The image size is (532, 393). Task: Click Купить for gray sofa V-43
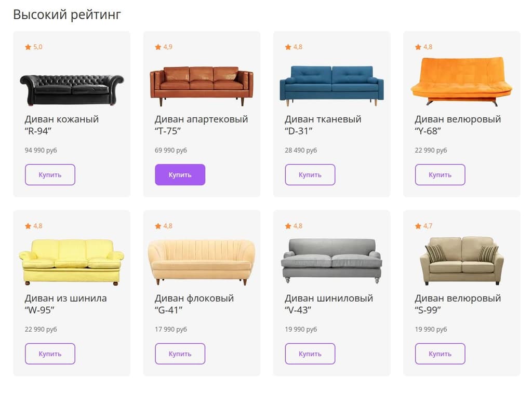(310, 354)
